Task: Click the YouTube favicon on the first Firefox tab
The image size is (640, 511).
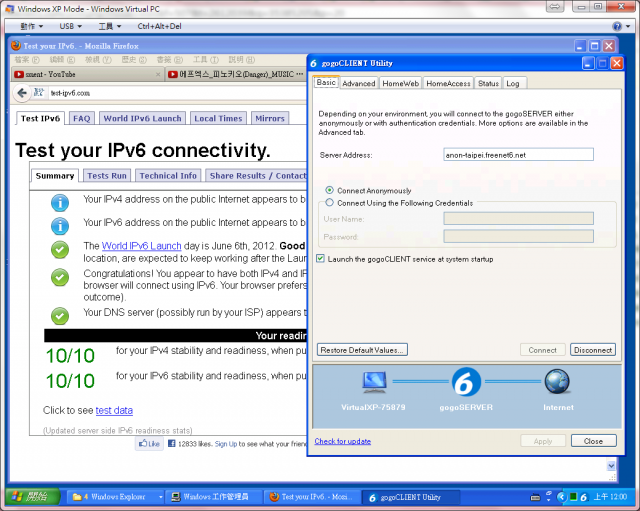Action: tap(19, 74)
